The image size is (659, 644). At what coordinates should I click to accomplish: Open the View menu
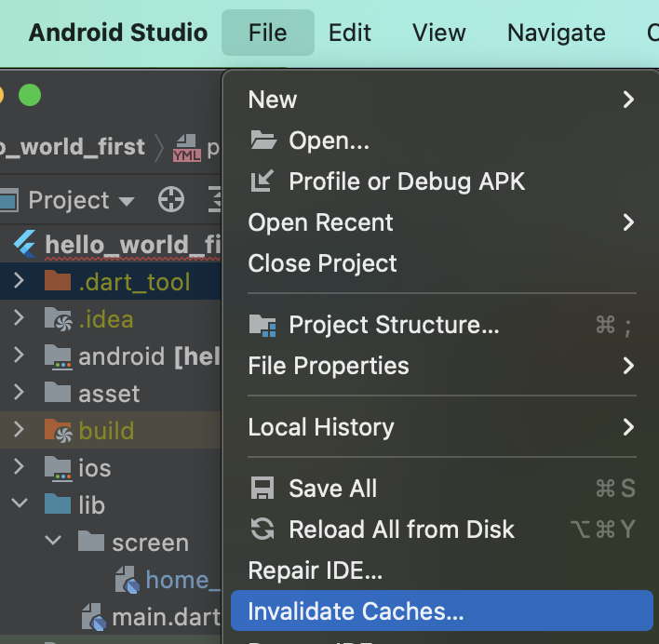pyautogui.click(x=438, y=33)
